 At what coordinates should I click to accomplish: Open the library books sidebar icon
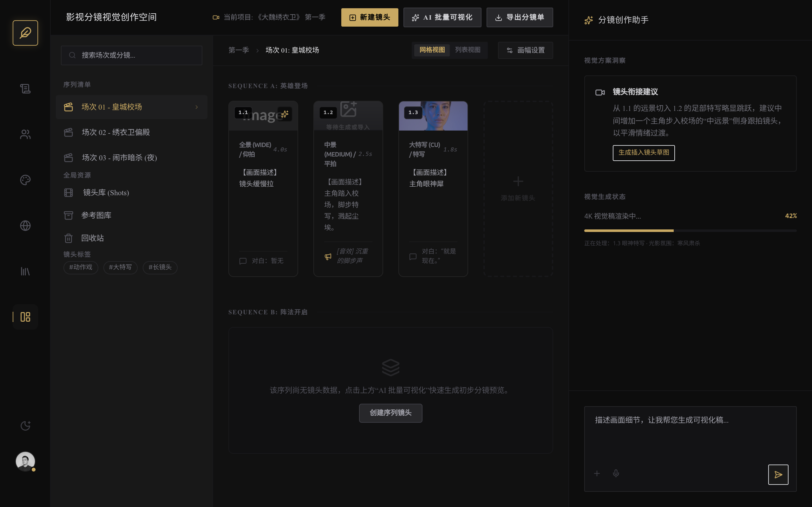pos(25,271)
